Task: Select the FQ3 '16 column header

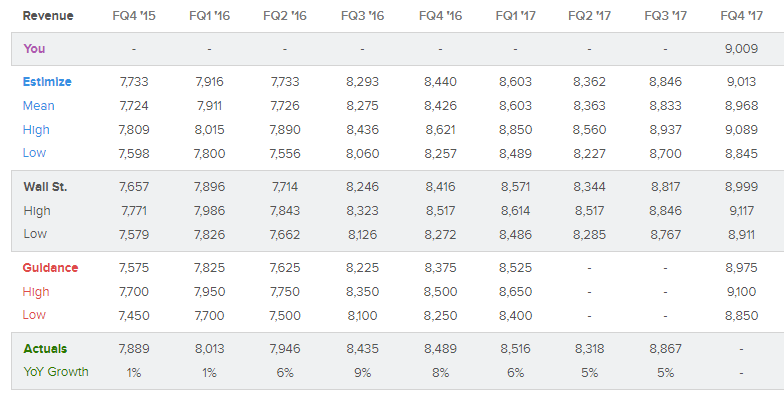Action: point(362,16)
